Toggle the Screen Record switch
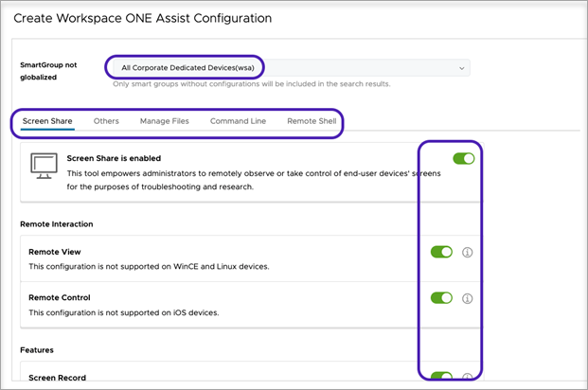The height and width of the screenshot is (390, 588). click(441, 376)
